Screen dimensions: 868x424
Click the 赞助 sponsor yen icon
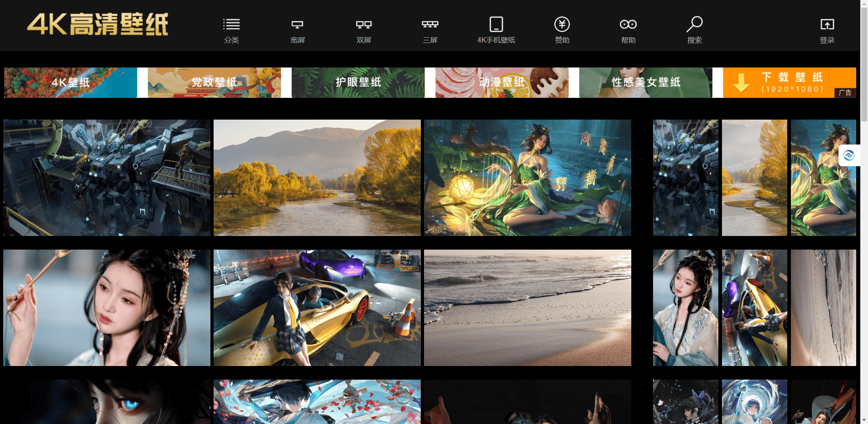pyautogui.click(x=562, y=25)
